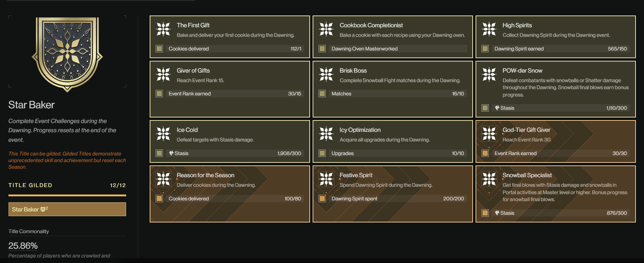Open the God-Tier Gift Giver challenge title
This screenshot has height=263, width=644.
click(x=526, y=130)
